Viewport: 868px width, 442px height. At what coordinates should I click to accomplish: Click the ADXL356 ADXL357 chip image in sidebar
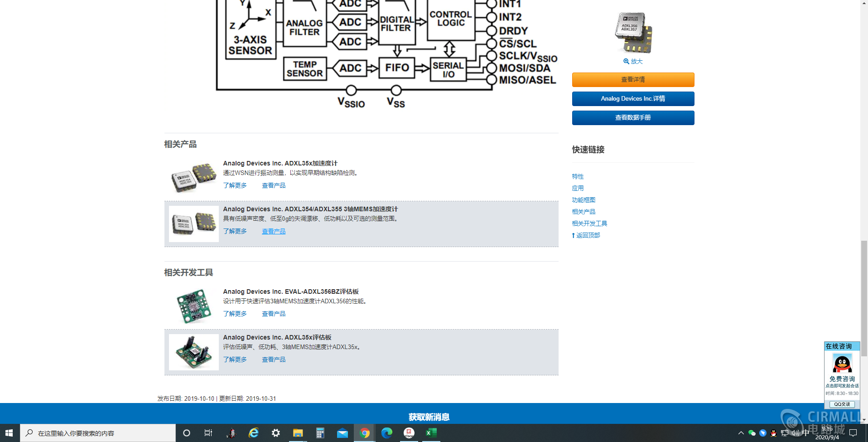(633, 32)
